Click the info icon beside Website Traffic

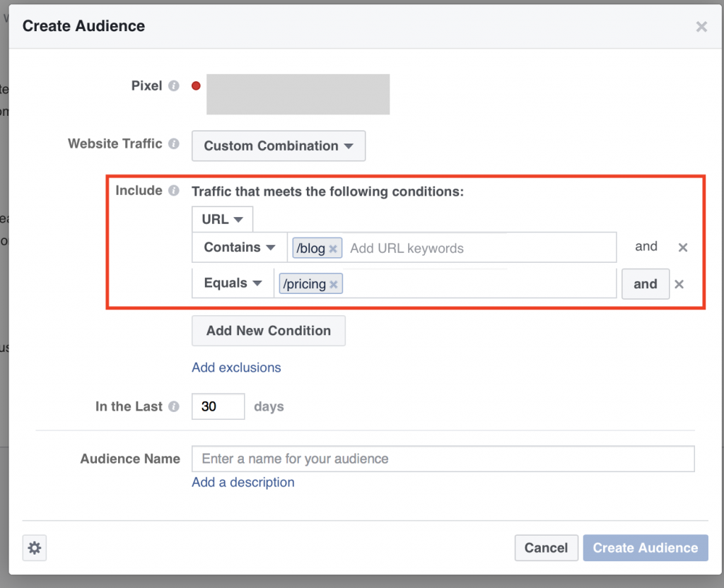(x=174, y=143)
